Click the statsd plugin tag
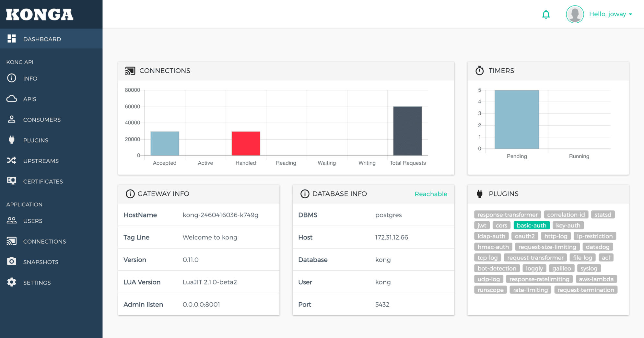Viewport: 644px width, 338px height. coord(603,215)
